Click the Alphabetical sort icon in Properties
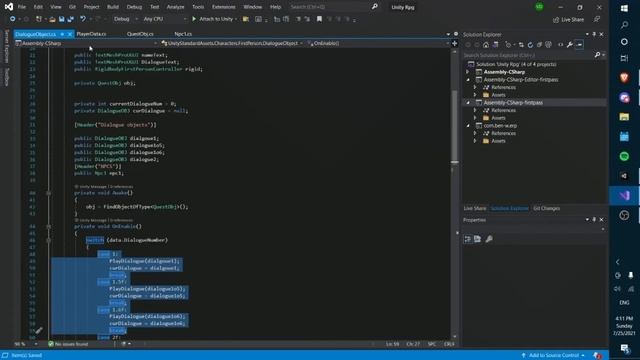 pos(478,239)
